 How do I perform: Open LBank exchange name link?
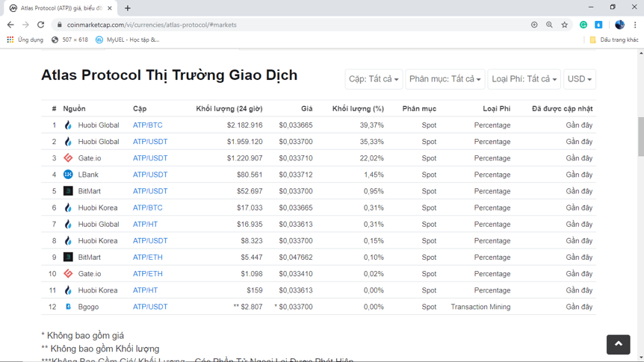click(88, 175)
